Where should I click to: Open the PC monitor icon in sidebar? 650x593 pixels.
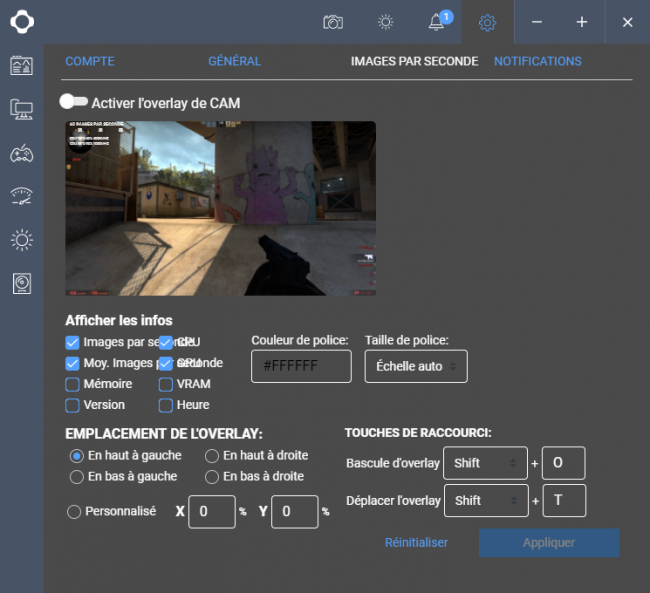(x=22, y=109)
